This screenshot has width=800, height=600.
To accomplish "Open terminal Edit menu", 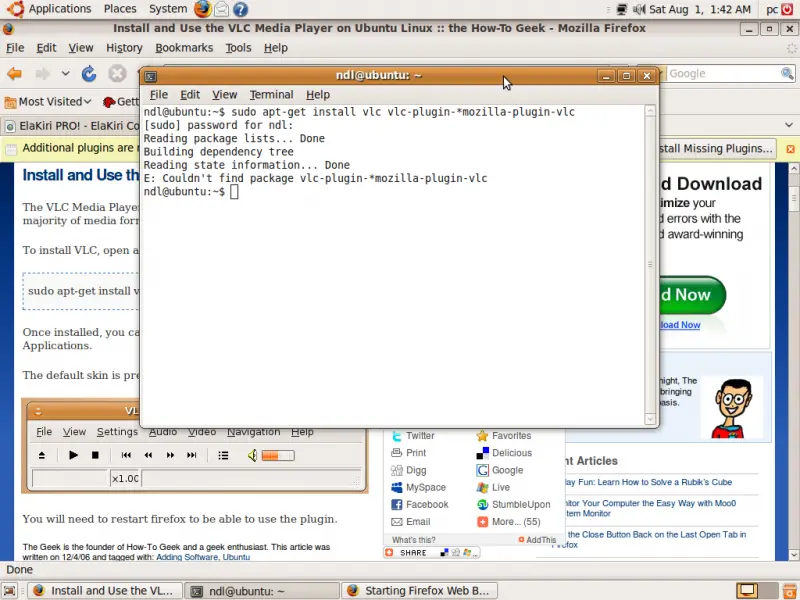I will pos(190,95).
